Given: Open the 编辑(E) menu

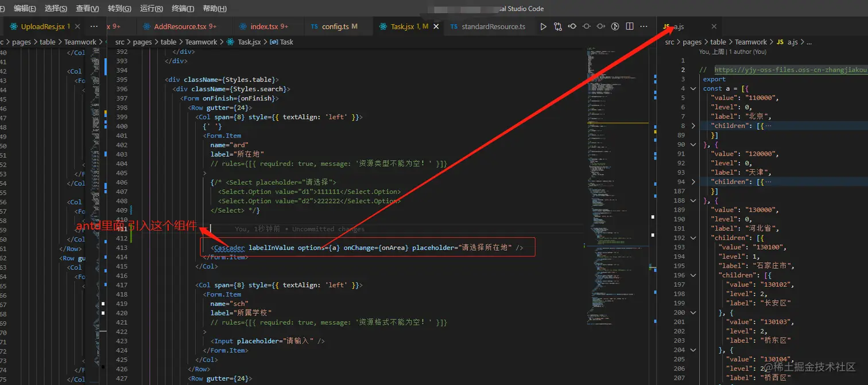Looking at the screenshot, I should click(x=25, y=9).
